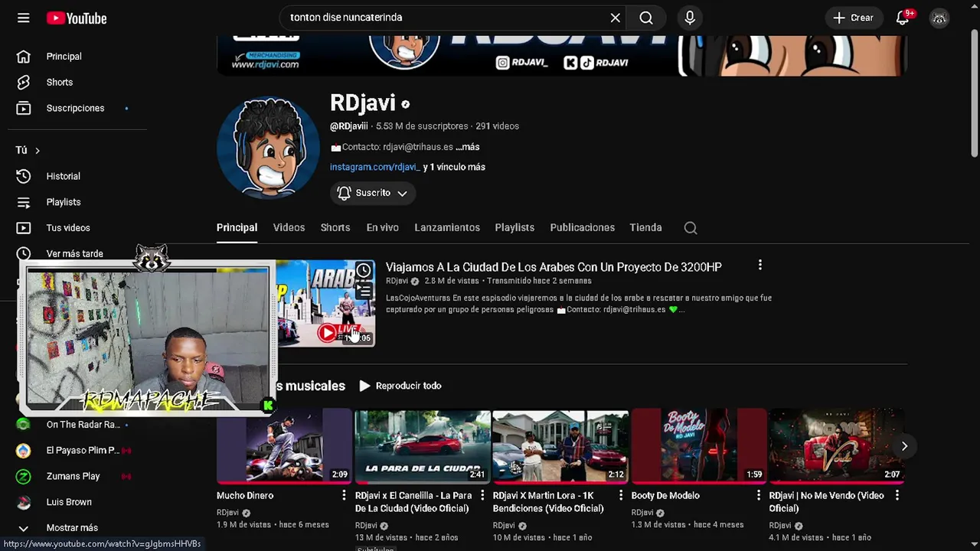Open Zumans Play subscription

(74, 476)
